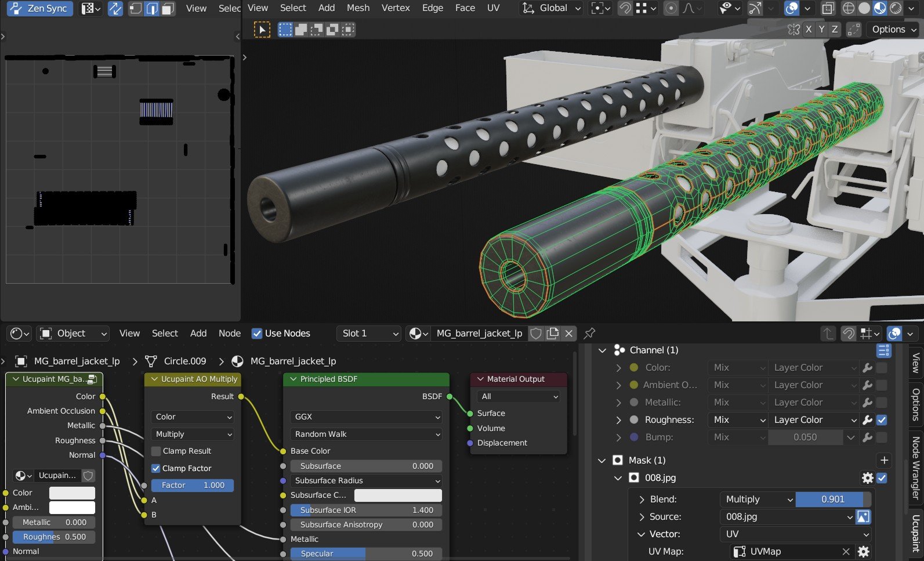Toggle viewport overlays icon
The width and height of the screenshot is (924, 561).
tap(791, 8)
